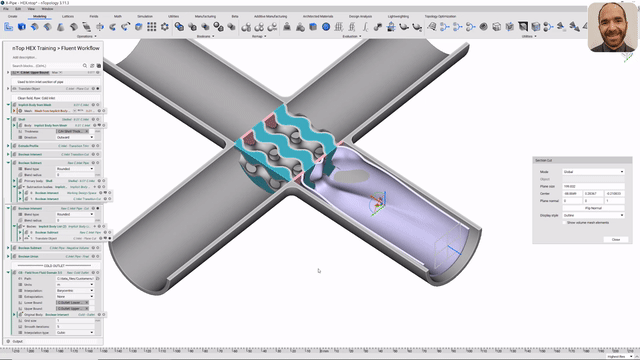Close the Section Cut panel

(616, 240)
